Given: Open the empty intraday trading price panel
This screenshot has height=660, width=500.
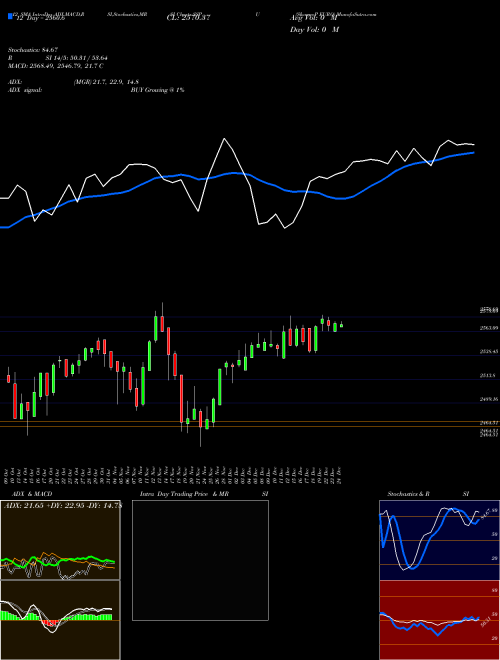Looking at the screenshot, I should click(200, 560).
